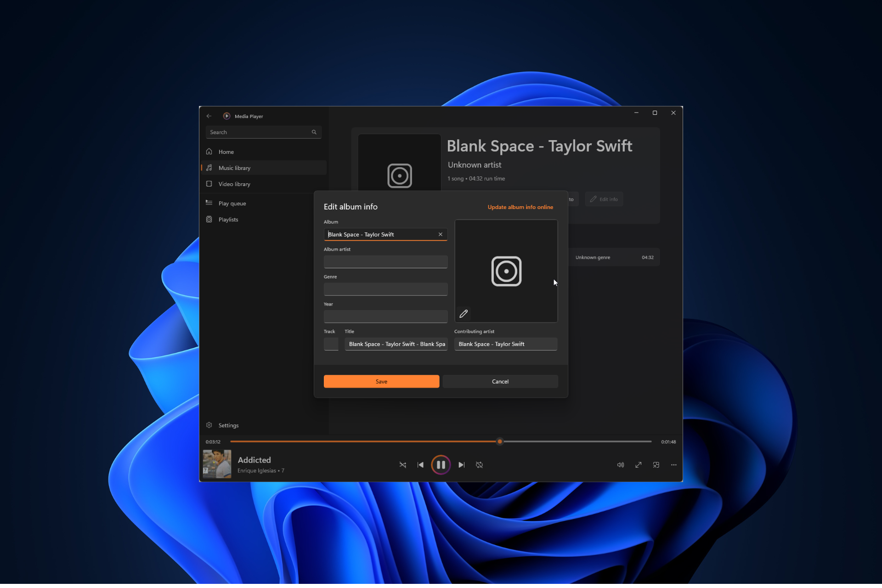The image size is (882, 588).
Task: Select the Play queue menu item
Action: point(232,203)
